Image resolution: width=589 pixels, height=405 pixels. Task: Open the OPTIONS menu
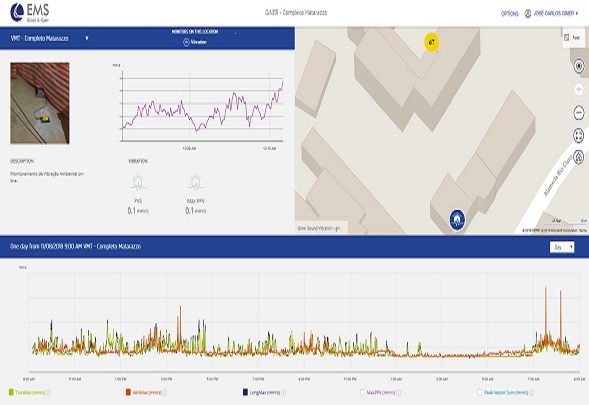(x=509, y=14)
